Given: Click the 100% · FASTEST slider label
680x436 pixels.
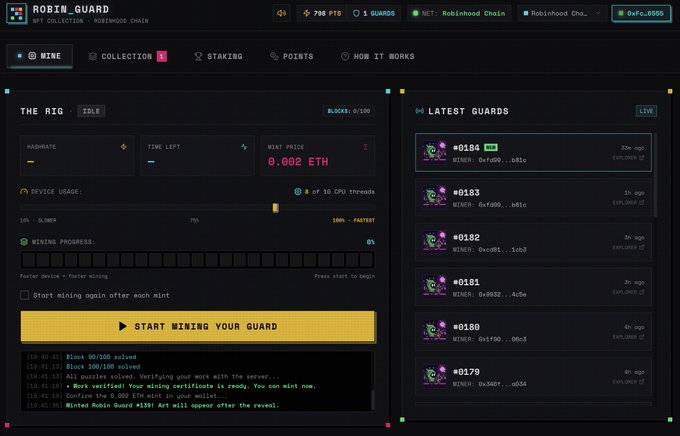Looking at the screenshot, I should [353, 220].
